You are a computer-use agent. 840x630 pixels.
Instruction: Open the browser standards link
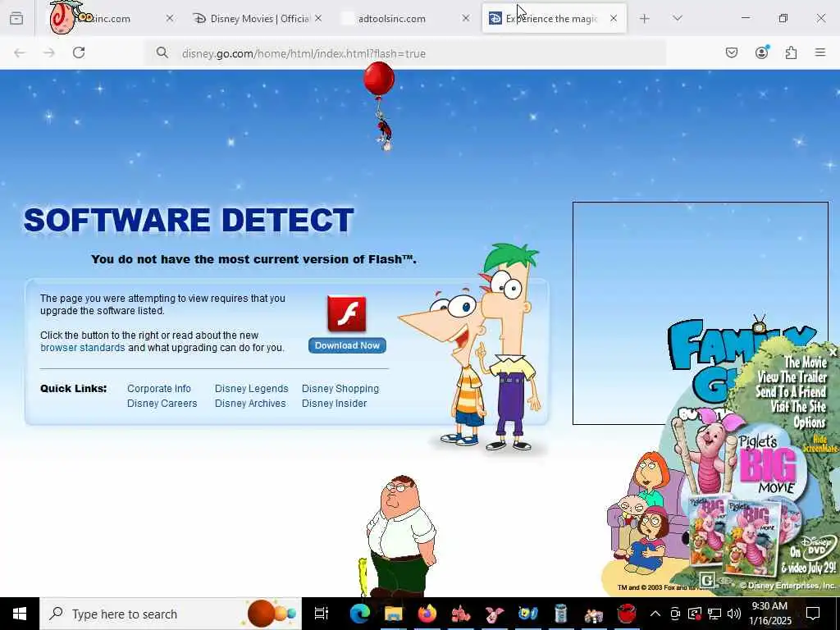click(x=83, y=348)
